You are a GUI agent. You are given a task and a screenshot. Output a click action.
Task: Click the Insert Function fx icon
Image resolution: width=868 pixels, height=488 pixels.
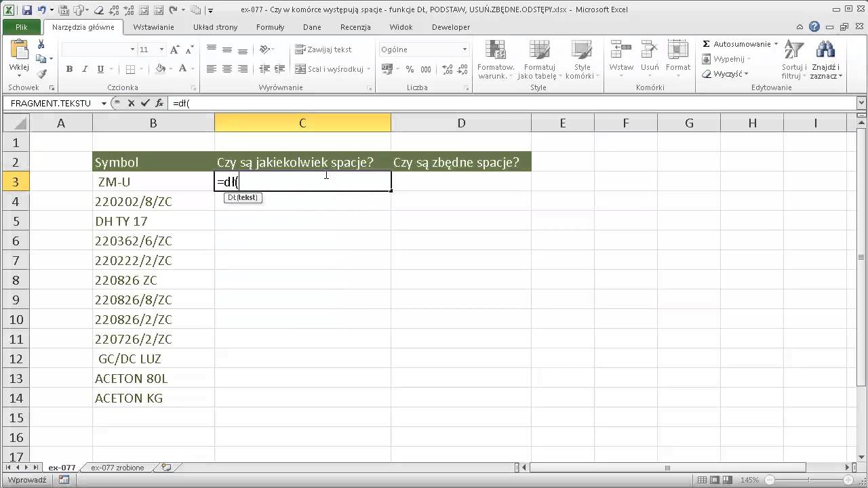159,103
